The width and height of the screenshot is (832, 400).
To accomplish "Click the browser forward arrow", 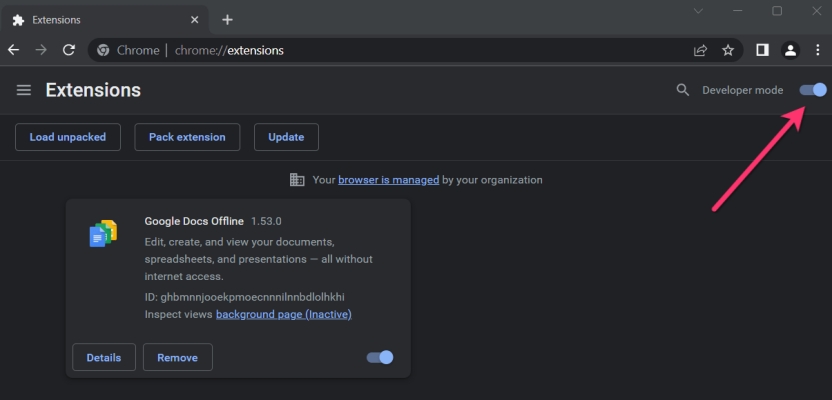I will [41, 50].
